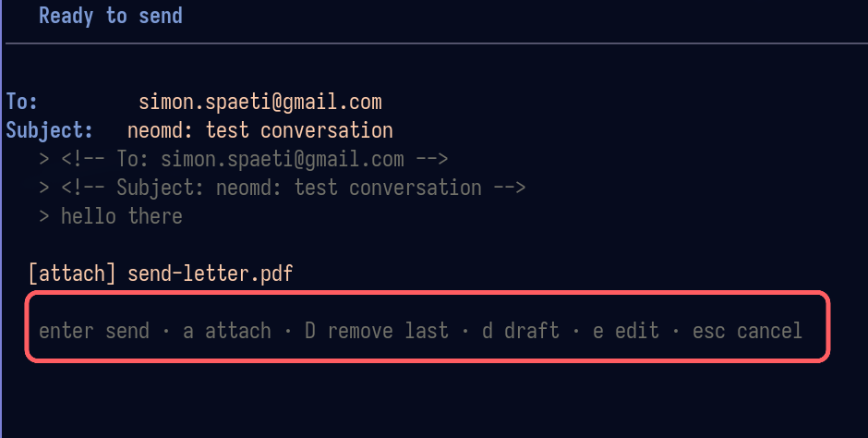The width and height of the screenshot is (868, 438).
Task: Click the "enter send" shortcut hint
Action: point(93,331)
